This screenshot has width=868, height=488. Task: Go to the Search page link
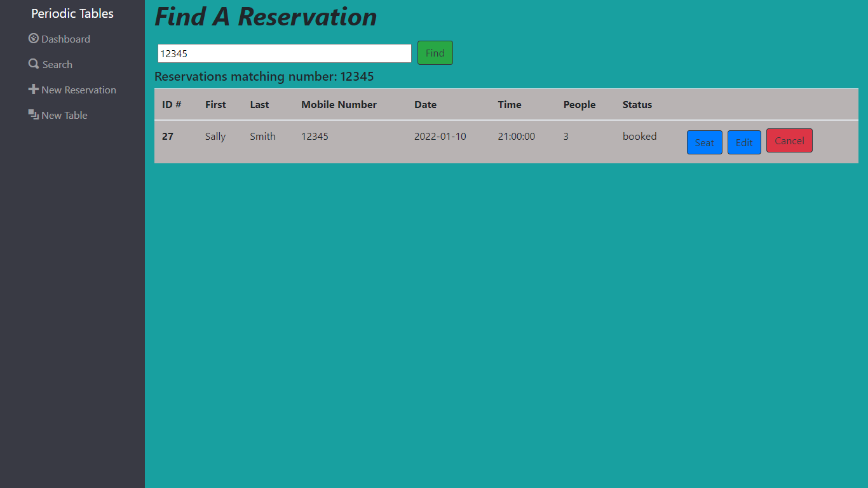50,64
